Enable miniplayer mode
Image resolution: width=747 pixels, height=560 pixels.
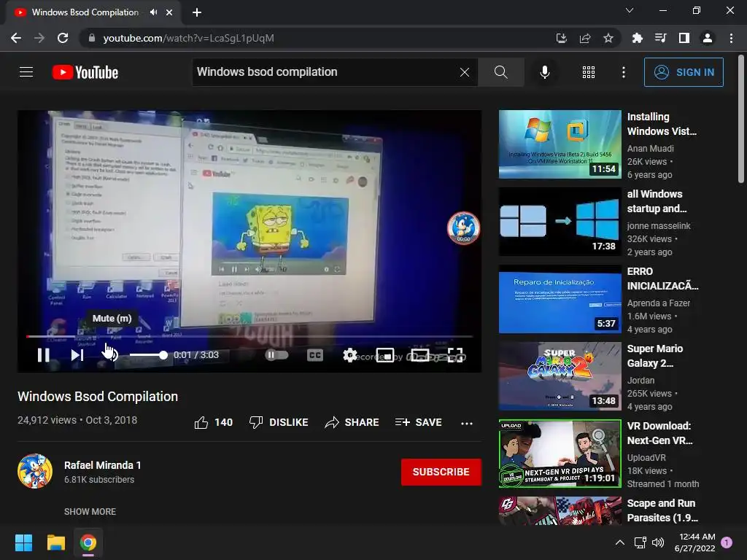click(x=384, y=355)
